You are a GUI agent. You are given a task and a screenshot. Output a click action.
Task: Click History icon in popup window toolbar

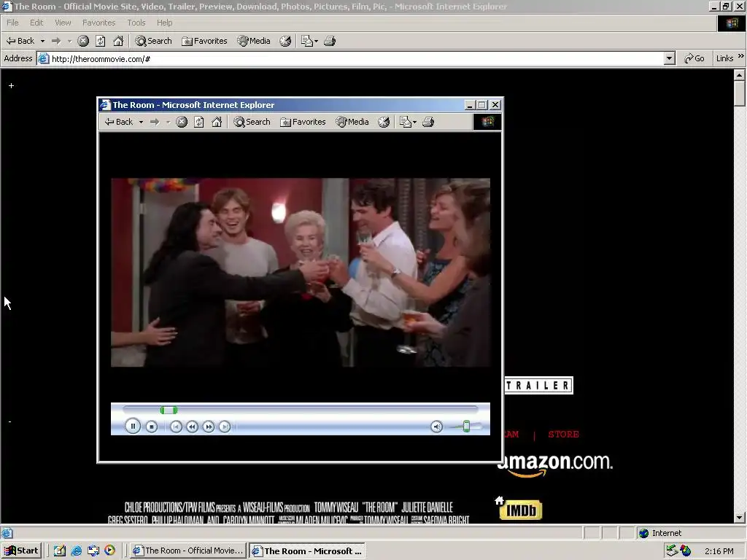coord(384,122)
